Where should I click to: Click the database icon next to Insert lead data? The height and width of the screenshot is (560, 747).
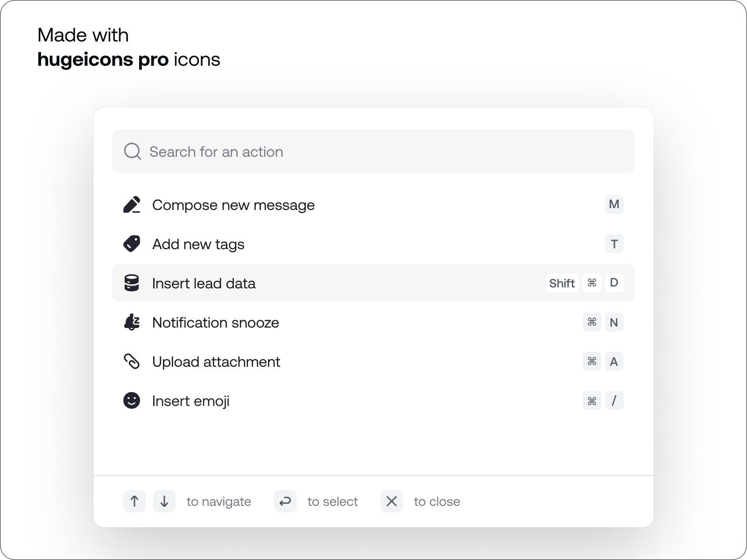pyautogui.click(x=132, y=283)
